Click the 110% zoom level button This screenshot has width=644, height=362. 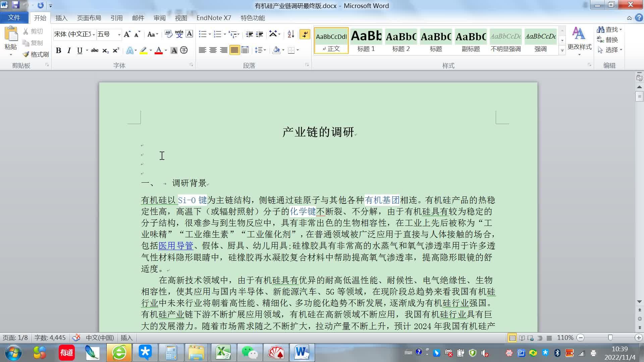coord(565,338)
